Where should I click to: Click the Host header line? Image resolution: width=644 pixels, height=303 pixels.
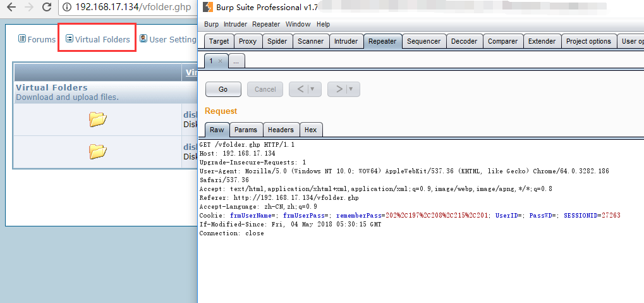[237, 153]
